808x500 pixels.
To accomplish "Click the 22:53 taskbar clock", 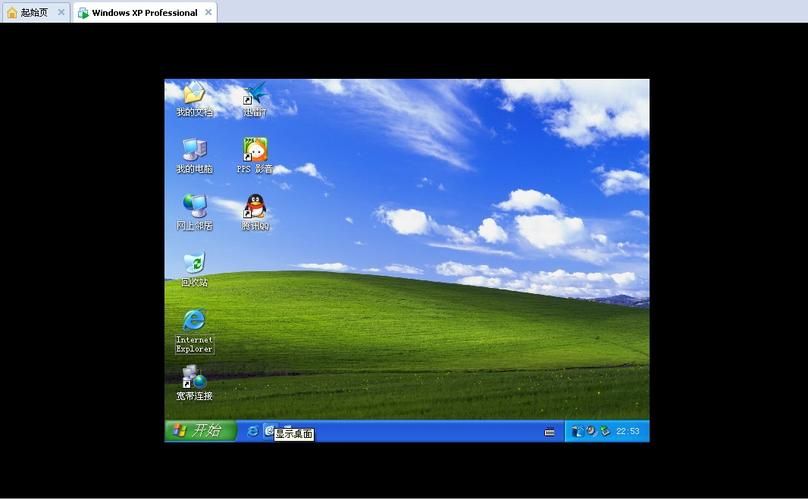I will [x=628, y=431].
